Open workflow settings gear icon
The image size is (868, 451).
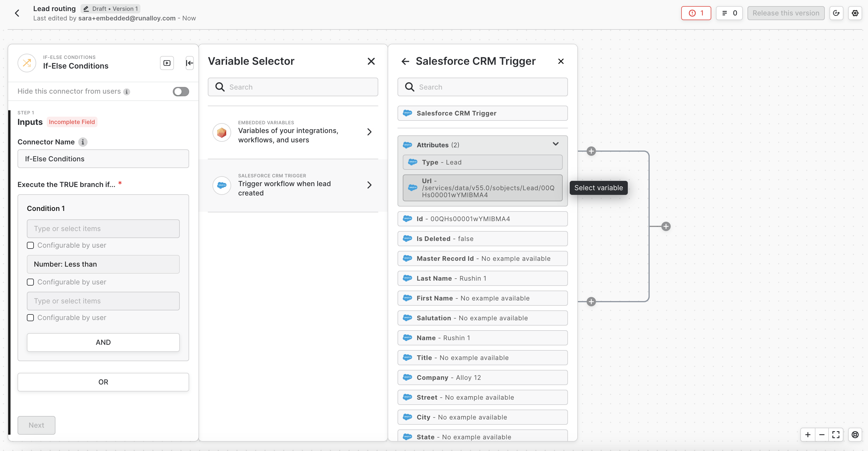855,13
